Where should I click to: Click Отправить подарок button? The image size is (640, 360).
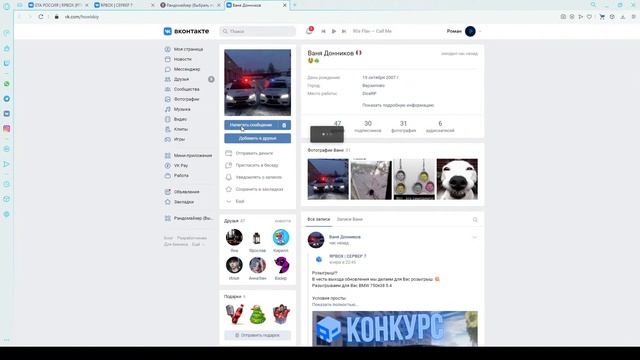coord(258,335)
